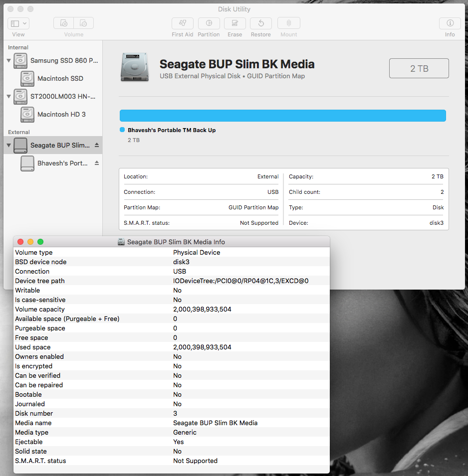Select the Solid state row
Viewport: 468px width, 476px height.
pos(172,451)
